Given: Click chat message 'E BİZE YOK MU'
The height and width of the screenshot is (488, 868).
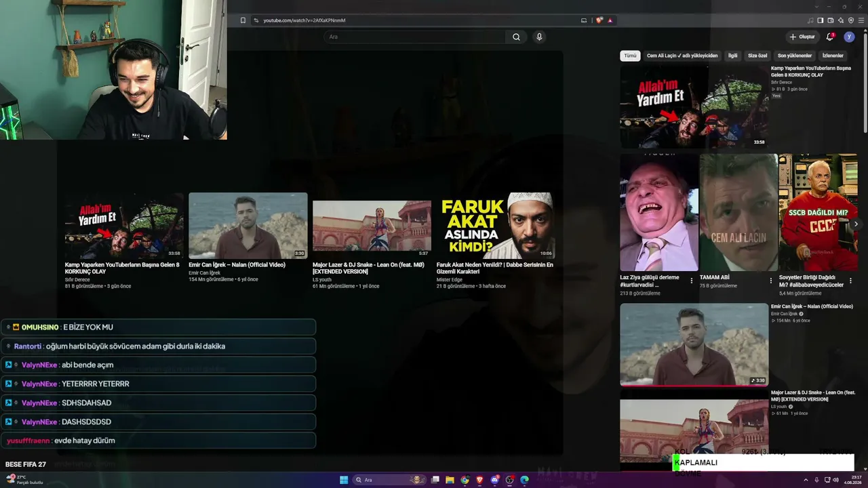Looking at the screenshot, I should tap(88, 327).
